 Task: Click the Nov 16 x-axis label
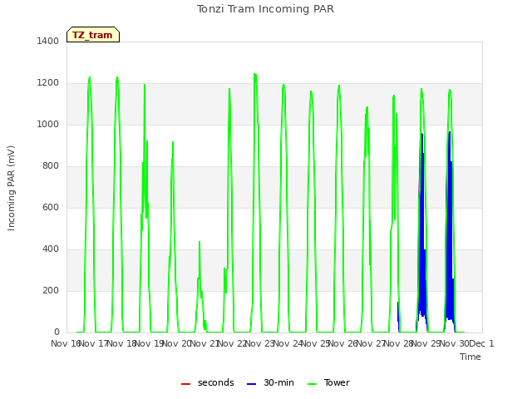point(66,343)
